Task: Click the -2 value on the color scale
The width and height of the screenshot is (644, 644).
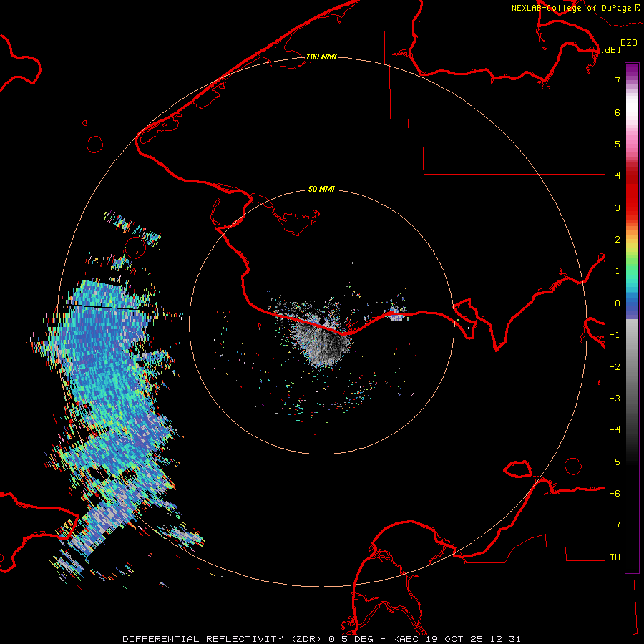Action: (615, 367)
